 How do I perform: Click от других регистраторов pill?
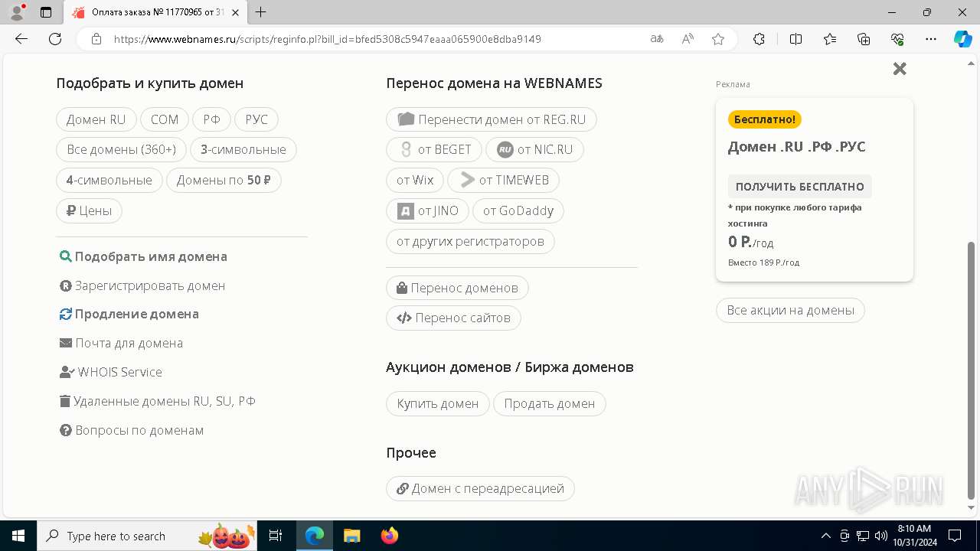(470, 242)
